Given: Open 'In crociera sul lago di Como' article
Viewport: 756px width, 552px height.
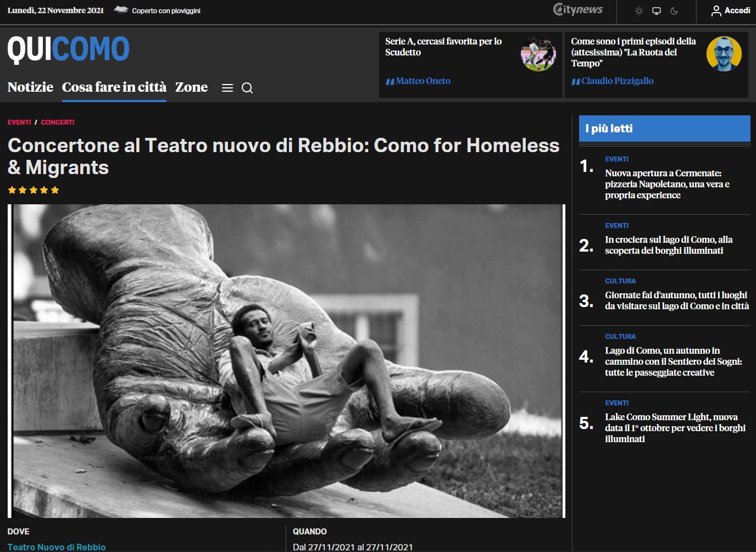Looking at the screenshot, I should click(x=669, y=245).
